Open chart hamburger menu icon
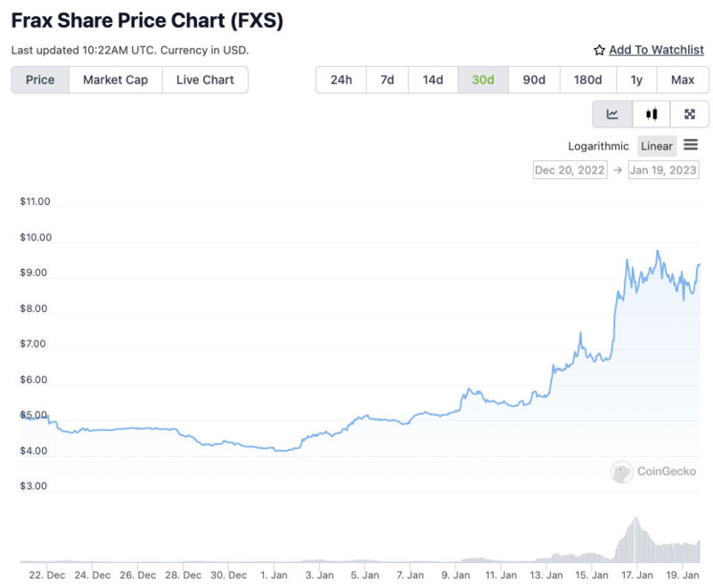713x588 pixels. click(691, 145)
